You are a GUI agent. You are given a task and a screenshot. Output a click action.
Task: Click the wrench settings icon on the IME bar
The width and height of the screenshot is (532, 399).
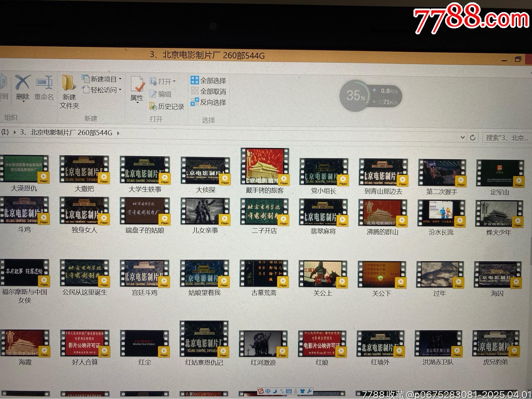pos(309,391)
